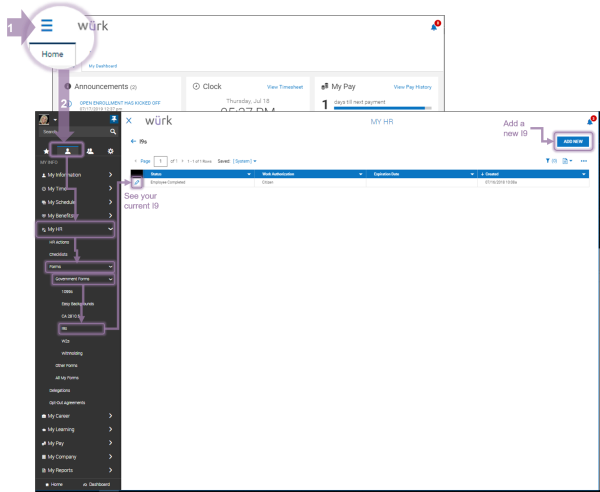
Task: Expand the My Pay menu
Action: [77, 443]
